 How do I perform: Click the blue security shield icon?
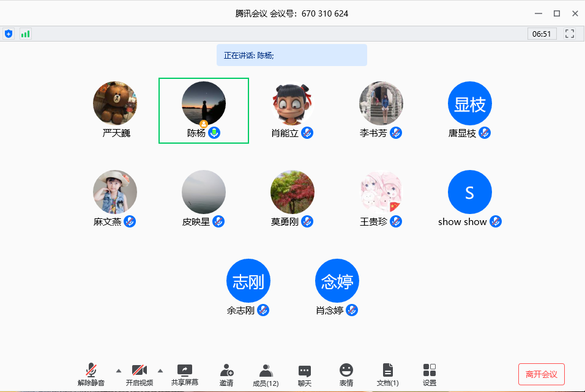(9, 34)
